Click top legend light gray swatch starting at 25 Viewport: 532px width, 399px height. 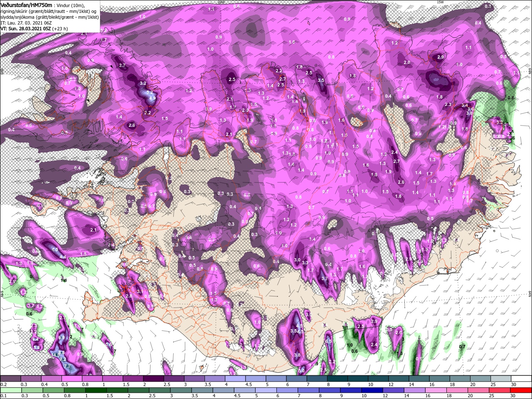click(x=500, y=379)
